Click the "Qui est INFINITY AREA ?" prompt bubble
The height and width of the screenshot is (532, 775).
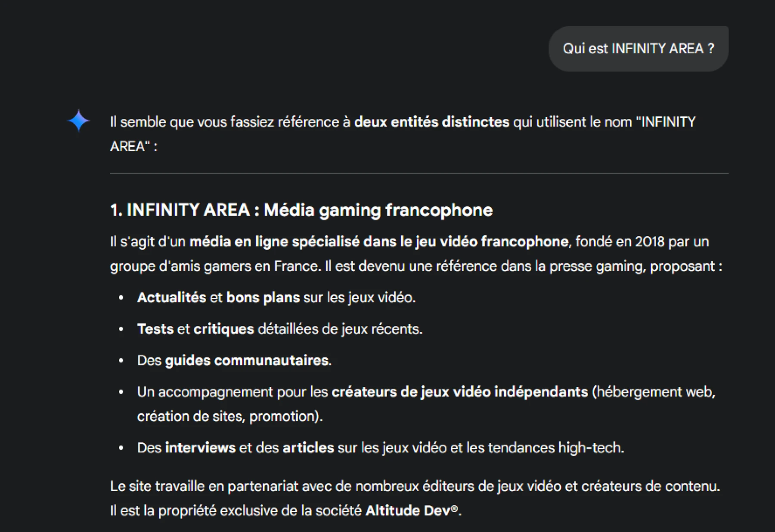coord(638,49)
